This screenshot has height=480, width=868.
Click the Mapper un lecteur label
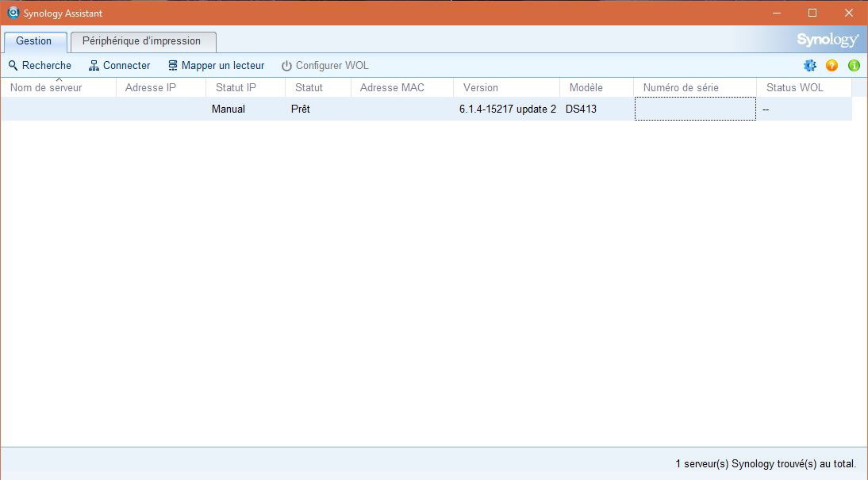coord(223,66)
